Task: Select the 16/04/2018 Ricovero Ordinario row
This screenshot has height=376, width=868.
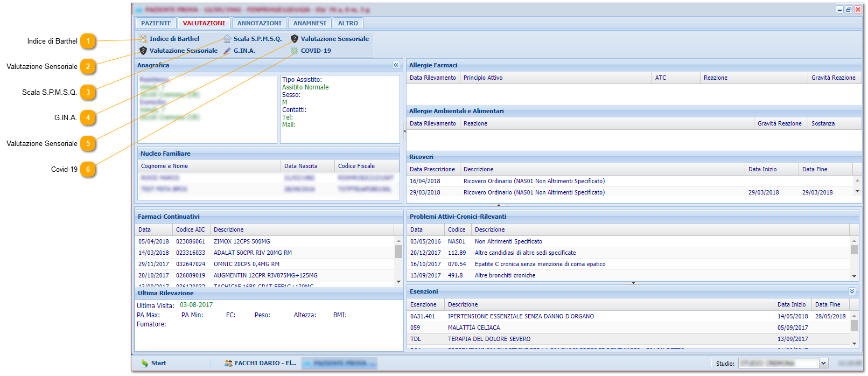Action: 630,181
